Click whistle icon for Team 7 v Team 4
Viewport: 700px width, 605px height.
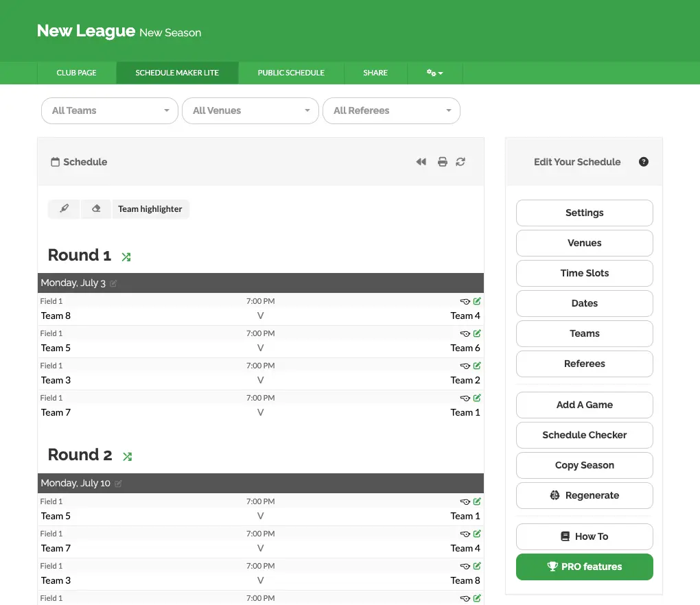465,534
